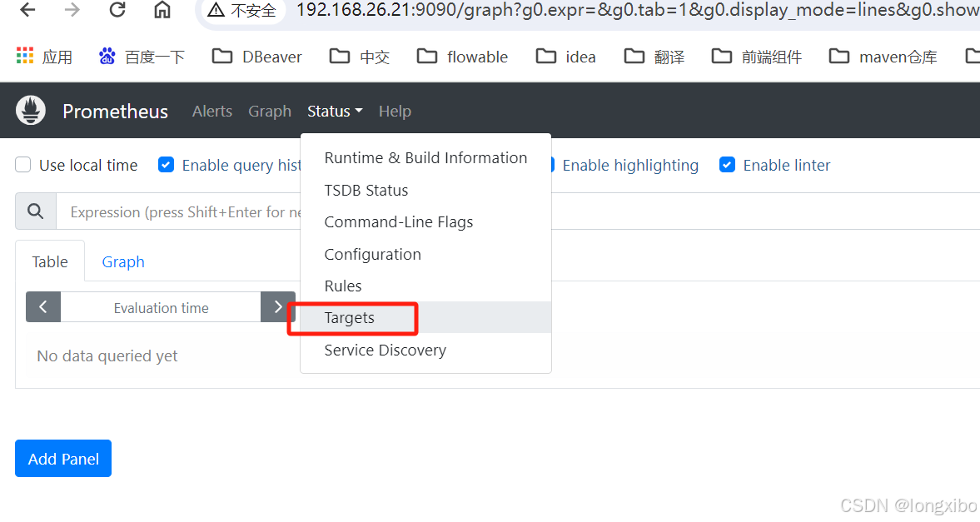Click the Prometheus brand title
This screenshot has width=980, height=522.
(115, 112)
